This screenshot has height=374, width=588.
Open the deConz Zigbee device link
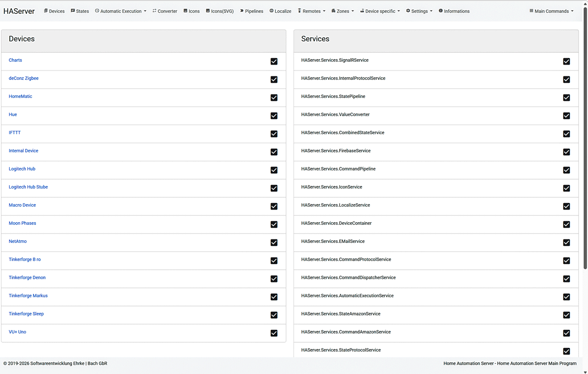click(x=24, y=78)
